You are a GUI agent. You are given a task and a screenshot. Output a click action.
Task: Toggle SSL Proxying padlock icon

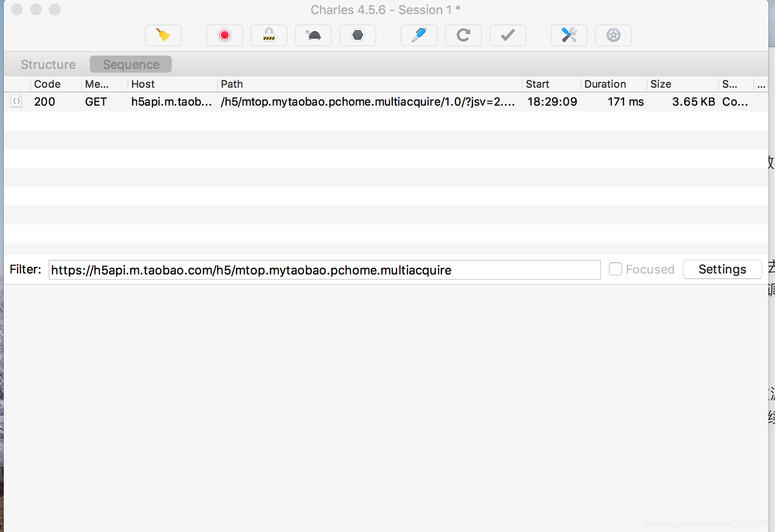click(269, 35)
